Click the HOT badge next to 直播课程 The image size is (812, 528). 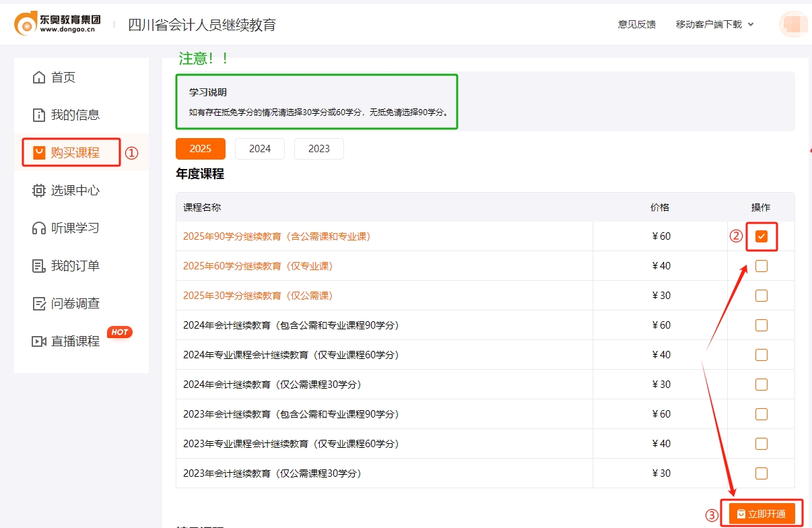tap(119, 331)
